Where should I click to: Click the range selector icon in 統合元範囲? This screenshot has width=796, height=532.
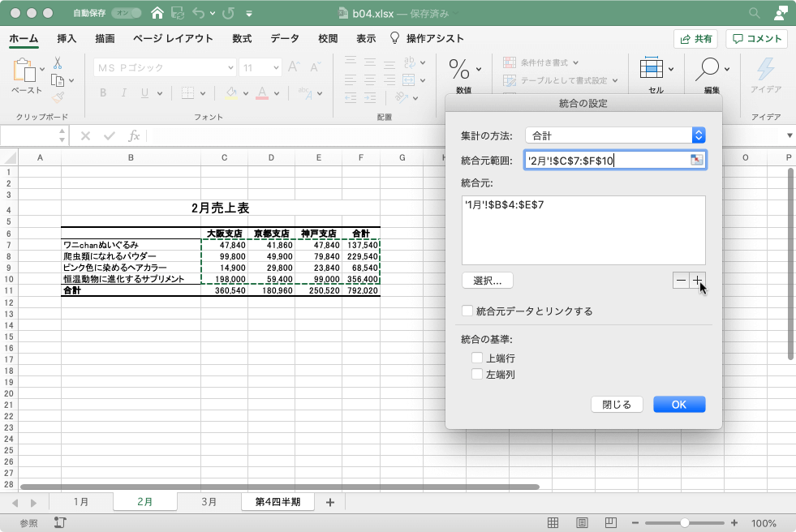697,161
